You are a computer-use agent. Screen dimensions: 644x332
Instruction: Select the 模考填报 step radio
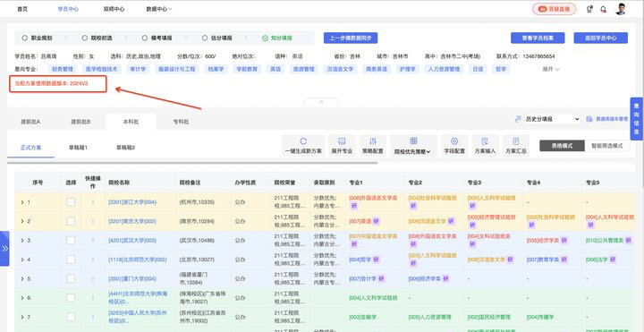click(x=145, y=38)
